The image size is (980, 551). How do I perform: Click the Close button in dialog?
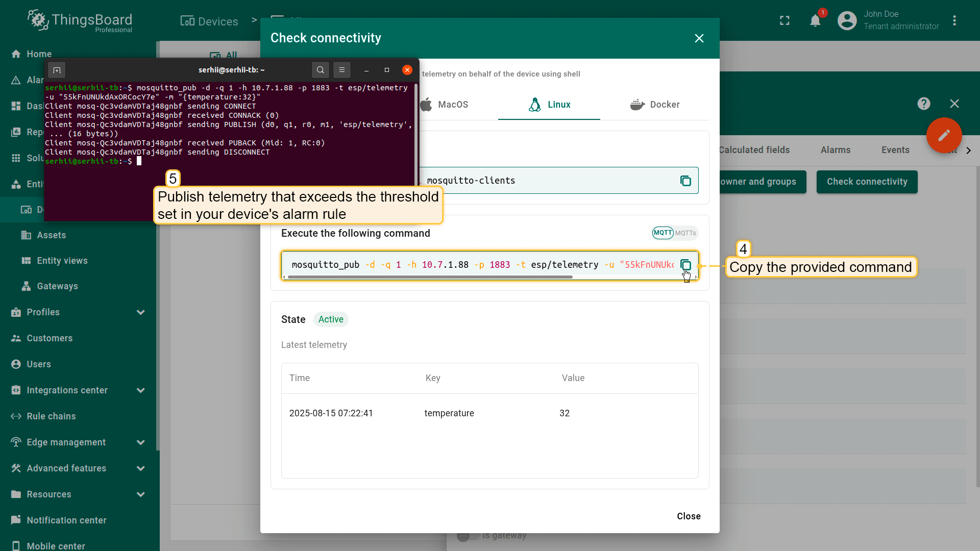pos(689,516)
